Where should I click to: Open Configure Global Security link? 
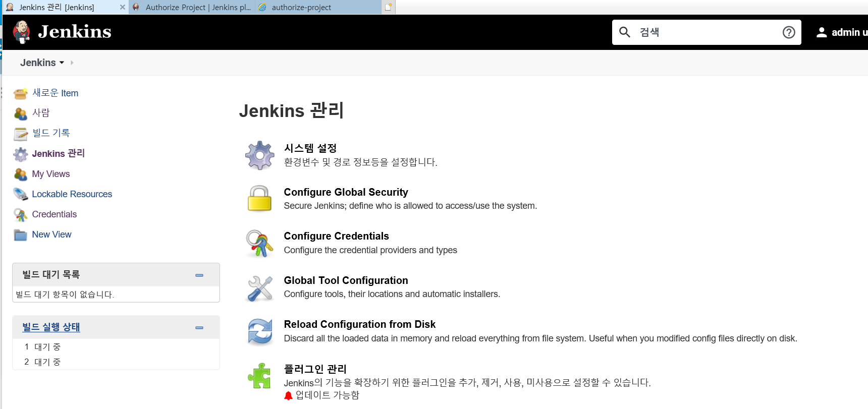click(346, 192)
